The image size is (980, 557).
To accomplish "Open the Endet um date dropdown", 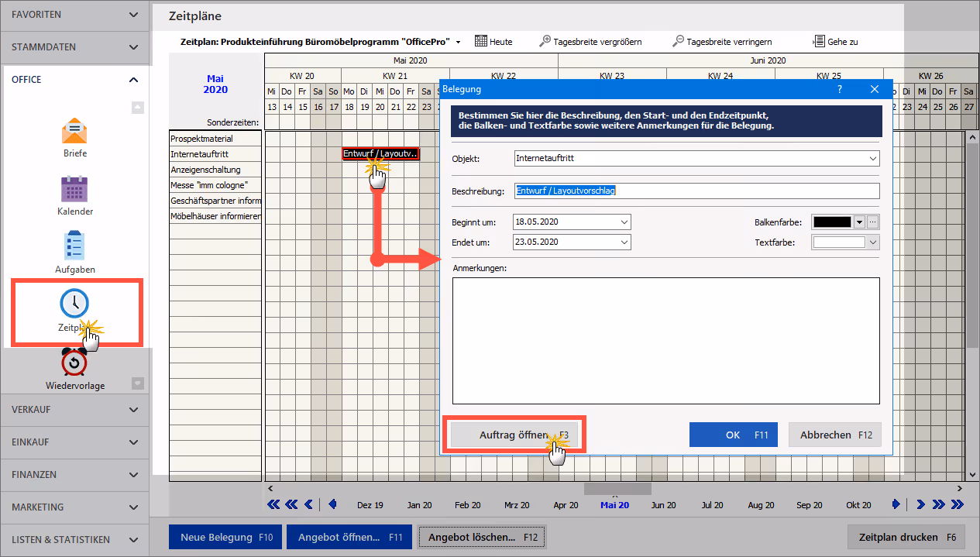I will (624, 242).
